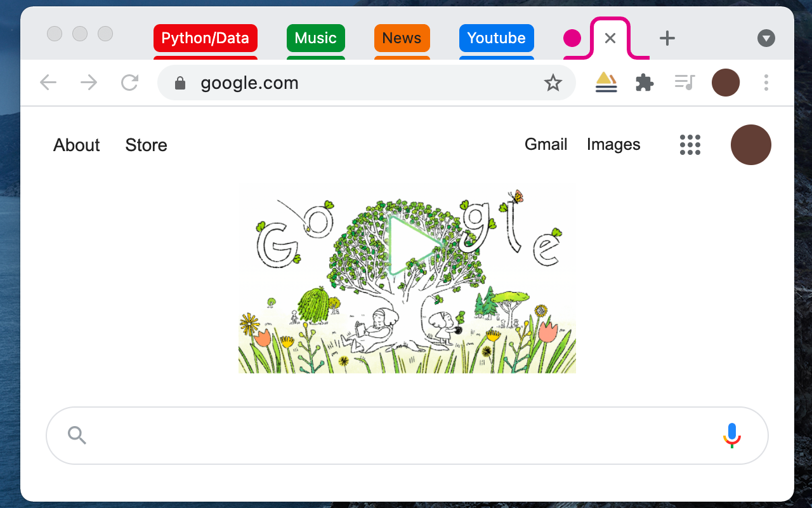
Task: Focus the google.com address bar
Action: click(367, 83)
